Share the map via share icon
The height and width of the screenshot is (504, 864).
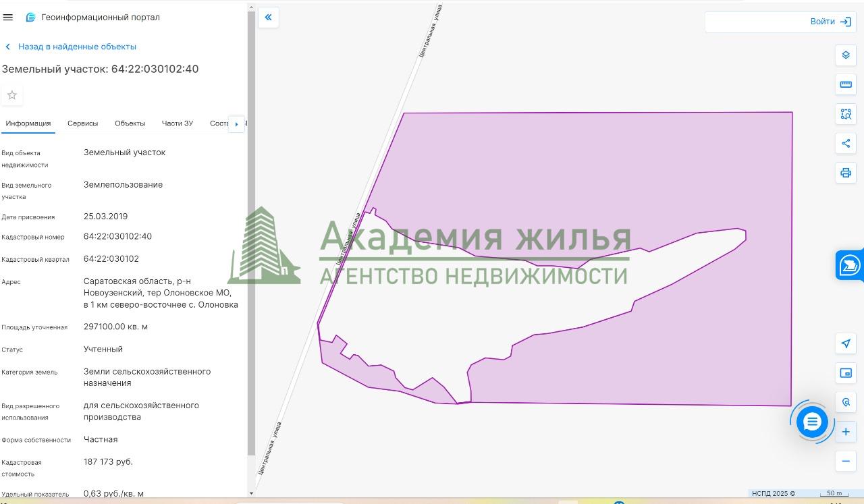[846, 143]
